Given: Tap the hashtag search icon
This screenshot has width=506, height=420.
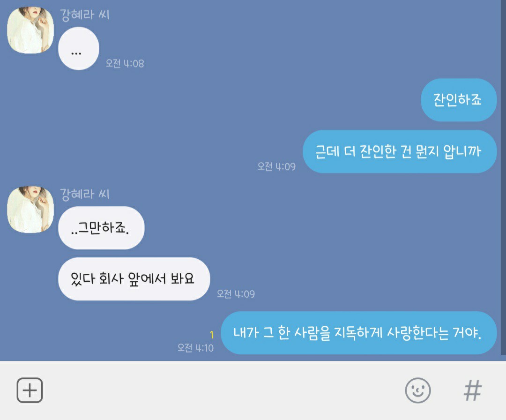Looking at the screenshot, I should (x=473, y=390).
